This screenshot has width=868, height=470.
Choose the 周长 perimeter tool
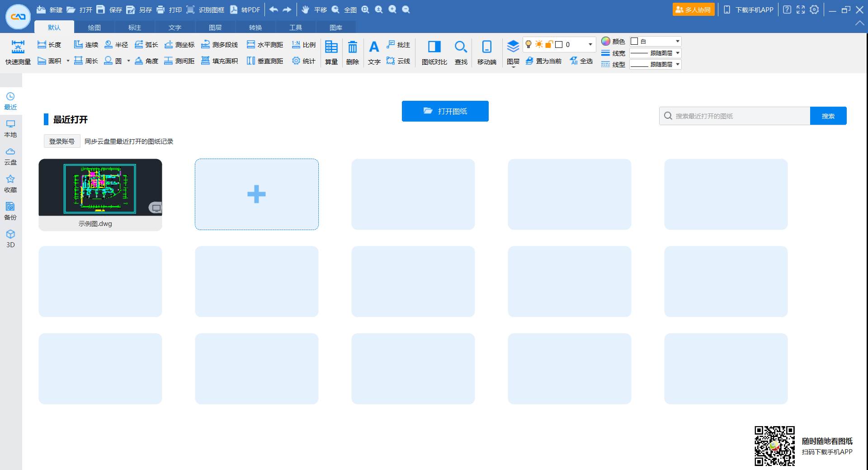[x=86, y=61]
